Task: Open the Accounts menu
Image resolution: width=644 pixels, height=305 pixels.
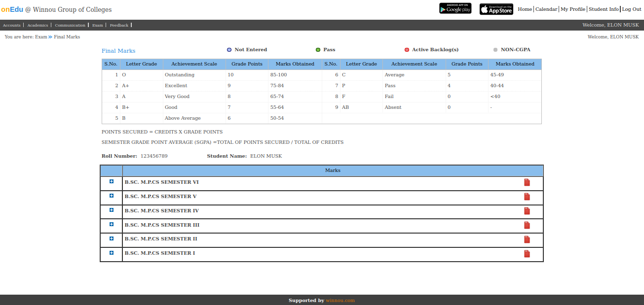Action: (x=12, y=25)
